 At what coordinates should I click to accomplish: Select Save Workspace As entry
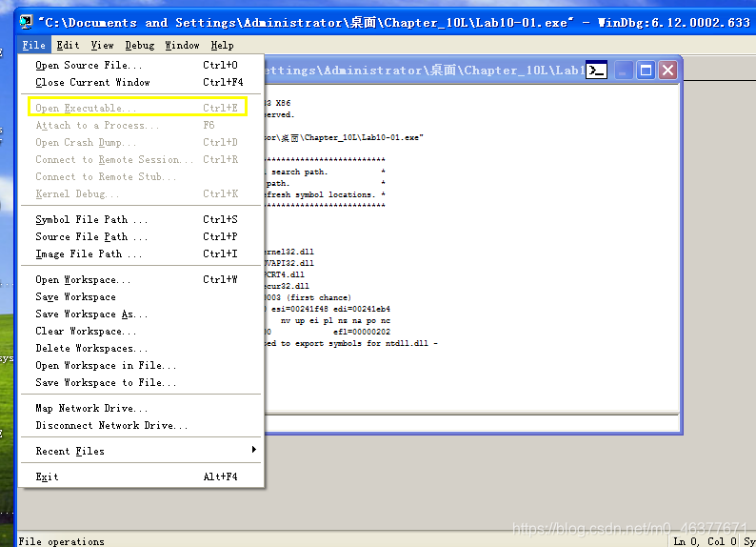tap(141, 314)
